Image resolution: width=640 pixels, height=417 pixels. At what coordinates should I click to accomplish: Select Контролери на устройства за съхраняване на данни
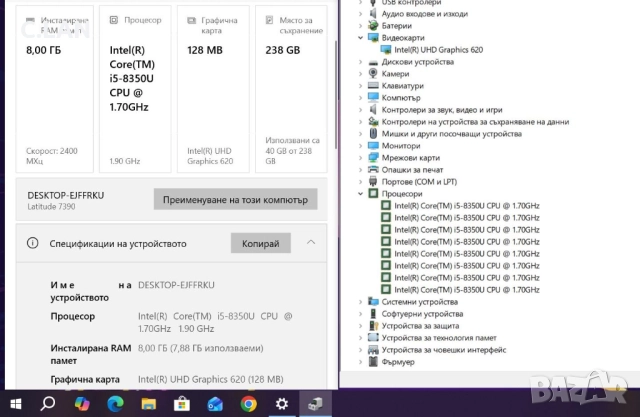(475, 122)
